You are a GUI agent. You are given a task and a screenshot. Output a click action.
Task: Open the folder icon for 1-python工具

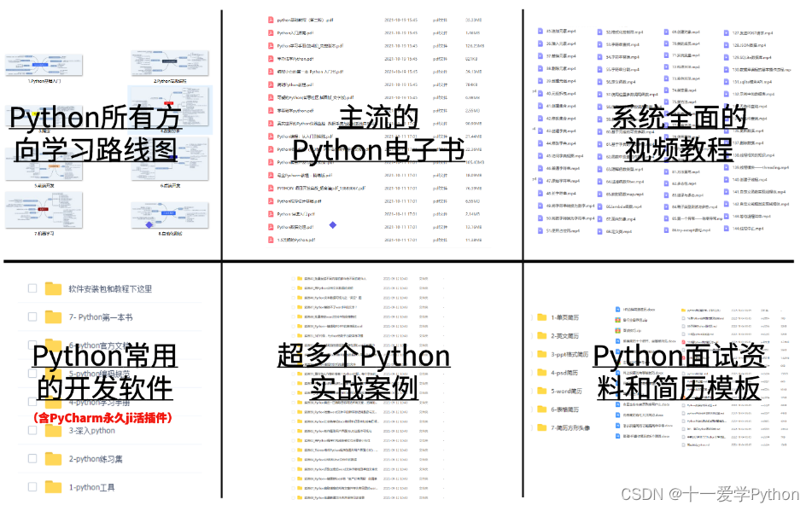tap(52, 486)
